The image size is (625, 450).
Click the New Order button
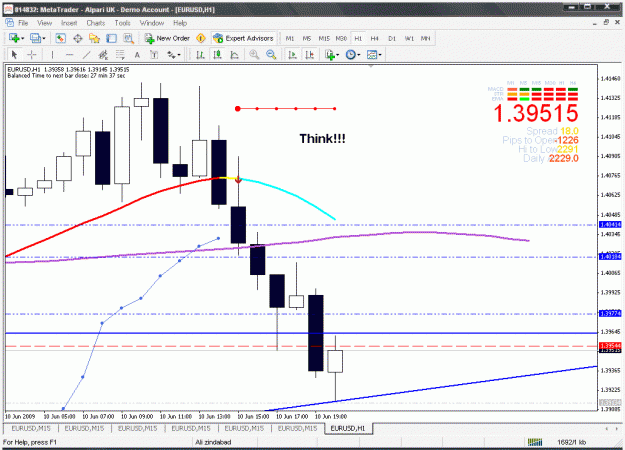coord(167,38)
